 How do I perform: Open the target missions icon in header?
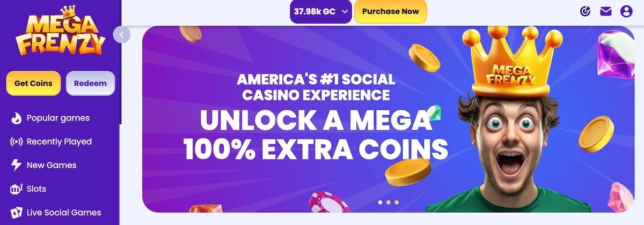pyautogui.click(x=586, y=11)
